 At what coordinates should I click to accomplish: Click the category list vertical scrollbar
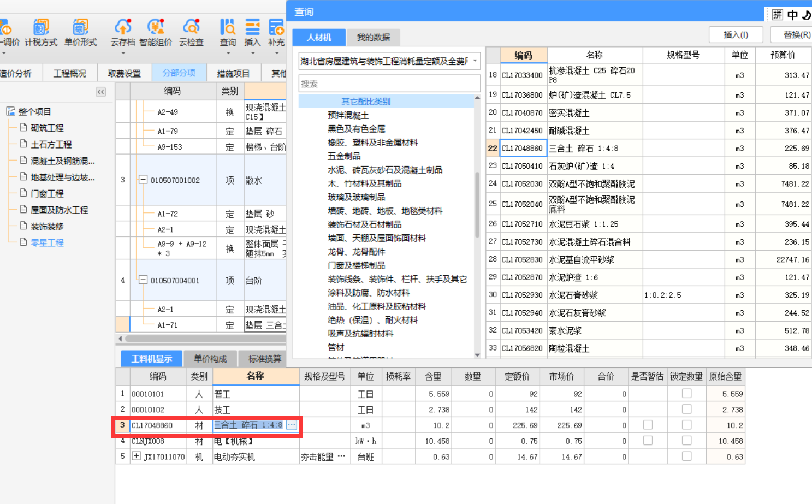click(x=477, y=205)
